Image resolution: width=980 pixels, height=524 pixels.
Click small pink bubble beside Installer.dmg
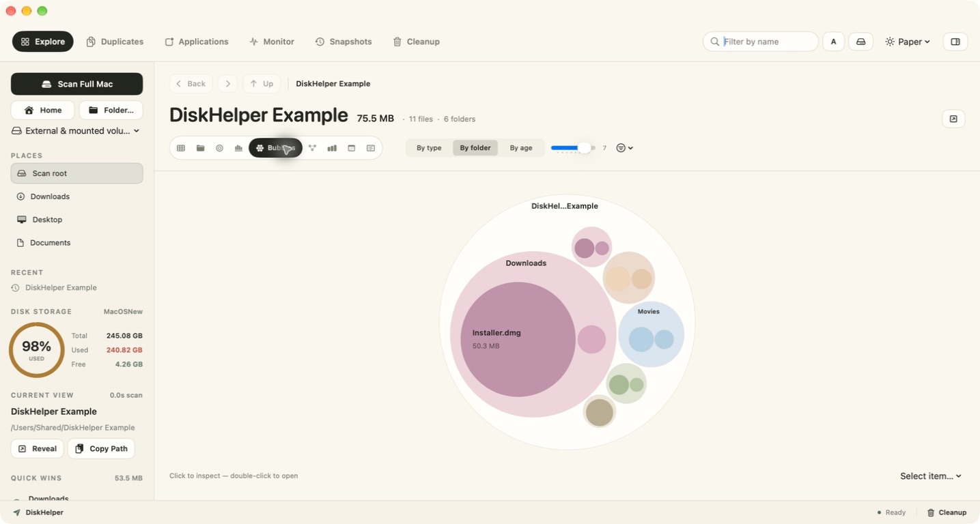[x=591, y=340]
